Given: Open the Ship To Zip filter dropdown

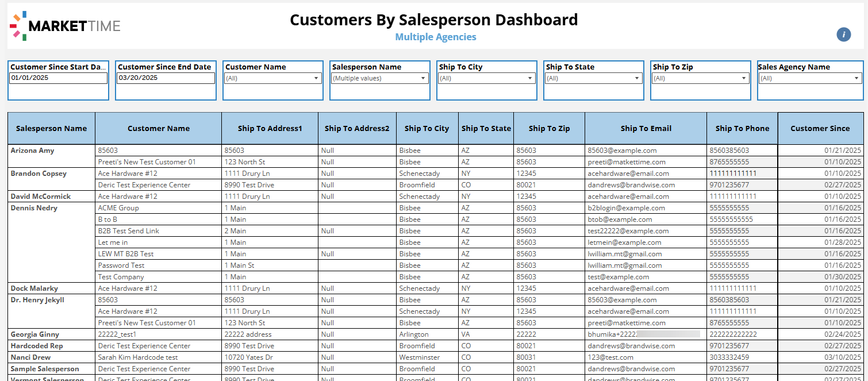Looking at the screenshot, I should coord(700,78).
